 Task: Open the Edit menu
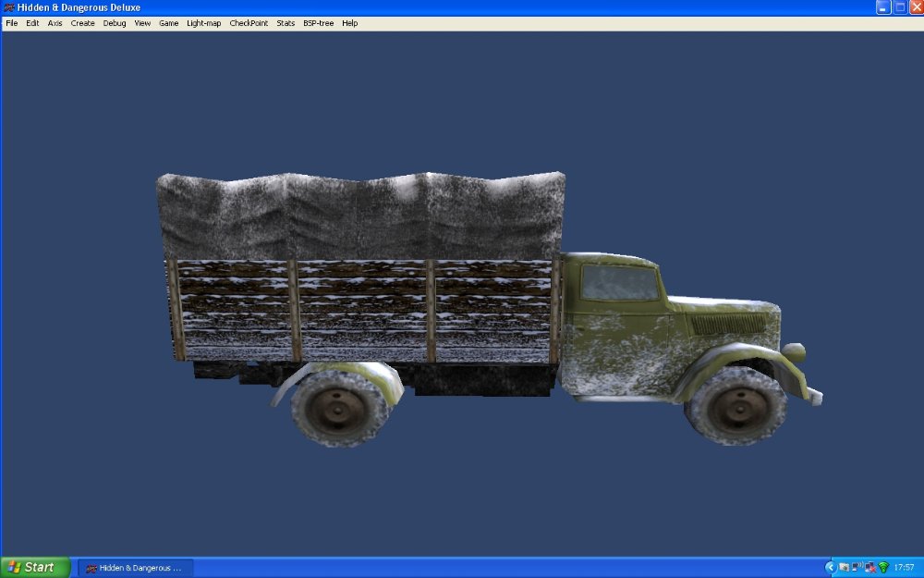[32, 23]
